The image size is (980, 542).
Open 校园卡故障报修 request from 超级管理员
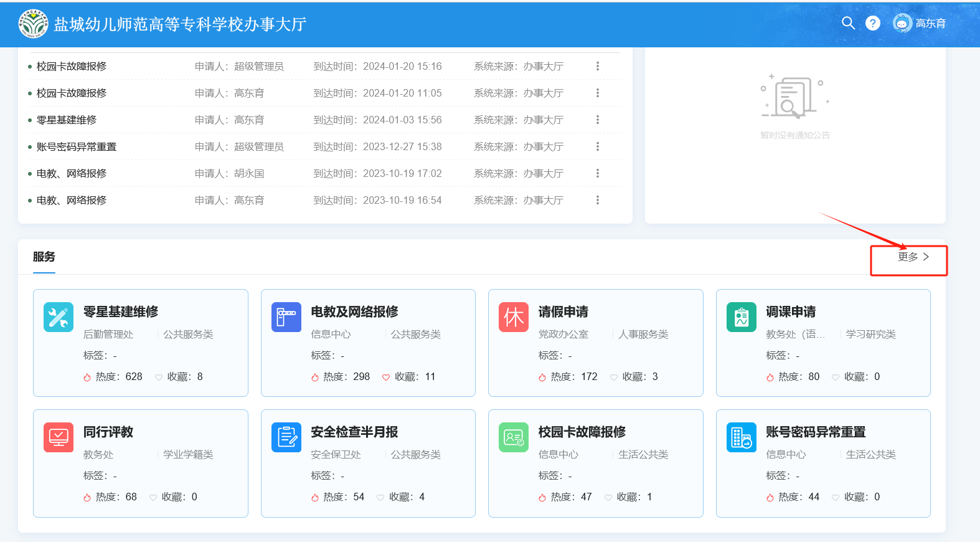(x=72, y=66)
